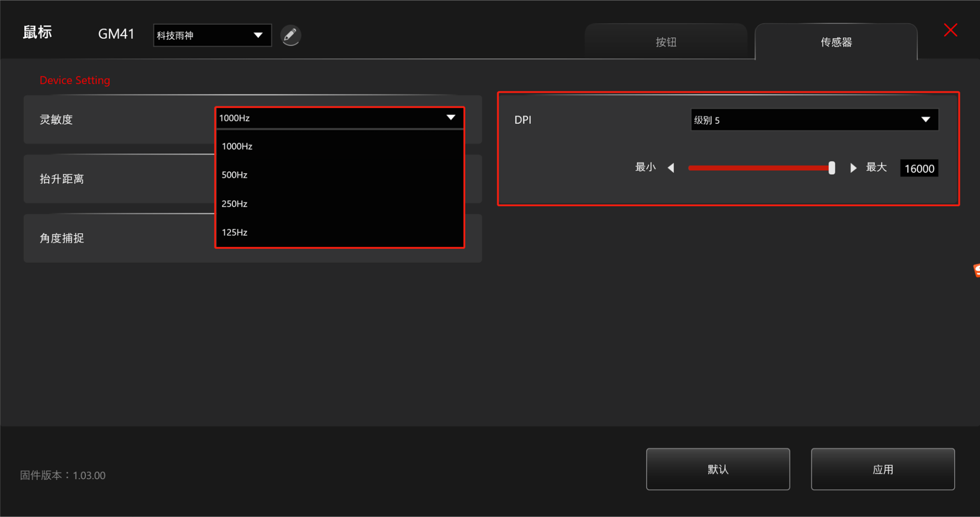Viewport: 980px width, 517px height.
Task: Select 1000Hz from the list
Action: (339, 146)
